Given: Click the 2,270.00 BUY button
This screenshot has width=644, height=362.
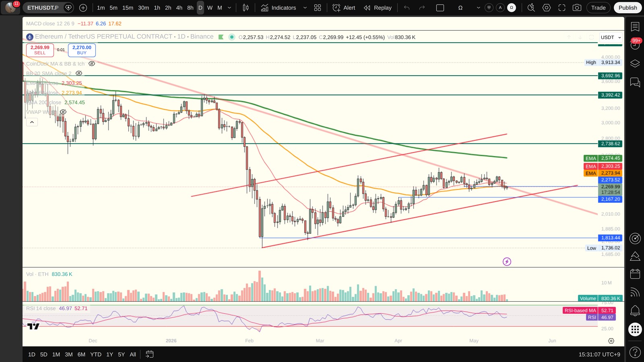Looking at the screenshot, I should tap(82, 50).
